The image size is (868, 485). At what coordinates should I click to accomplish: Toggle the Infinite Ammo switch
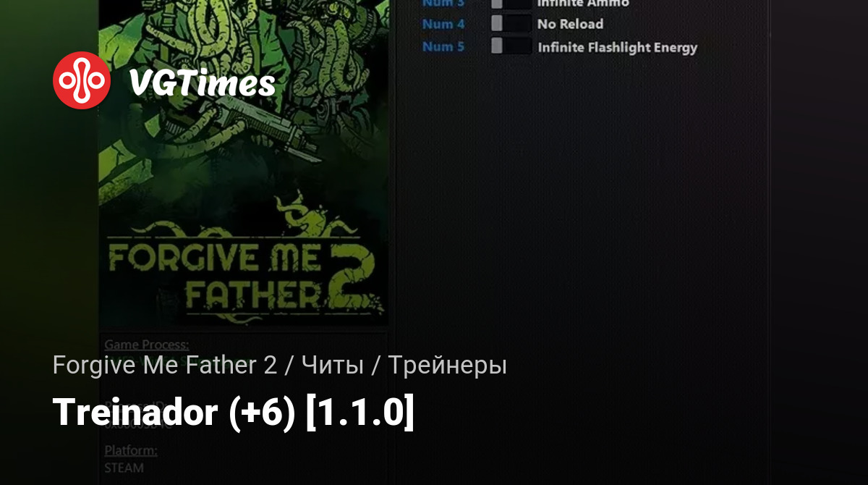click(511, 4)
